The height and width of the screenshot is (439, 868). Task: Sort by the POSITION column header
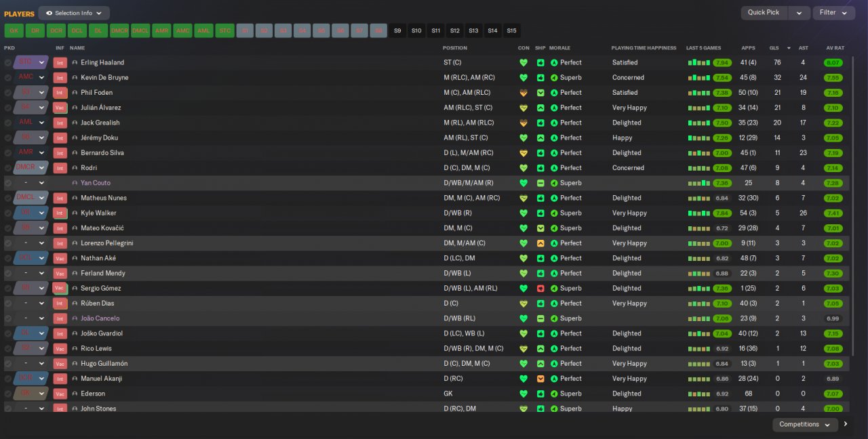pos(455,48)
